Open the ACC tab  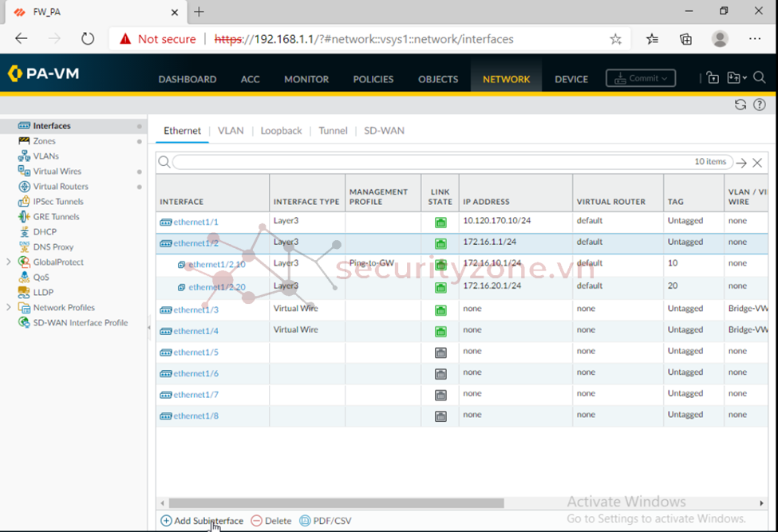pyautogui.click(x=250, y=79)
